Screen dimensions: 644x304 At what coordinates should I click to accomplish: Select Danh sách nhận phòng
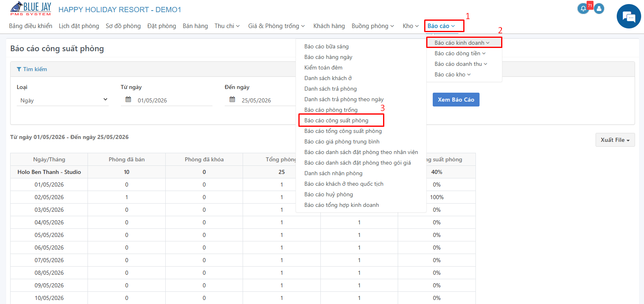[333, 173]
